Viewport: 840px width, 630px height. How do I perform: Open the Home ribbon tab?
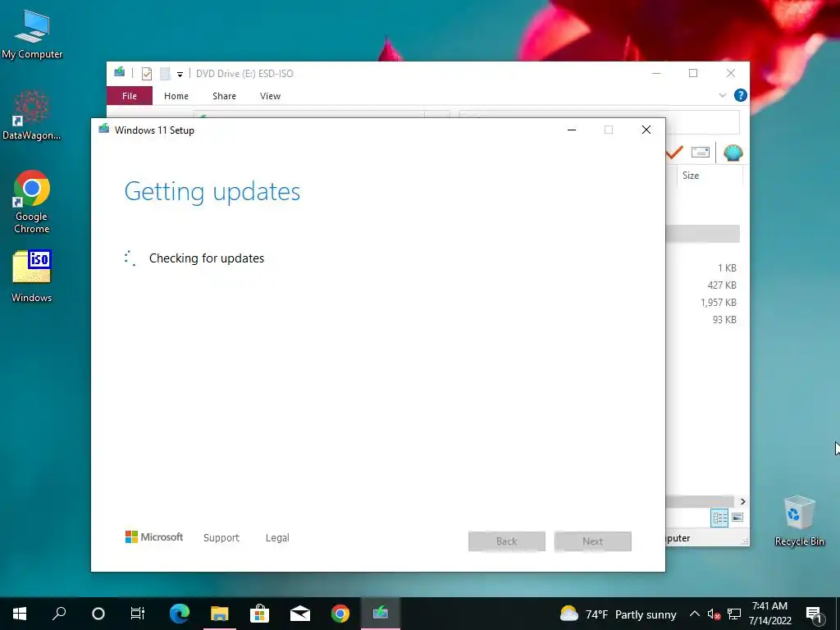coord(176,96)
